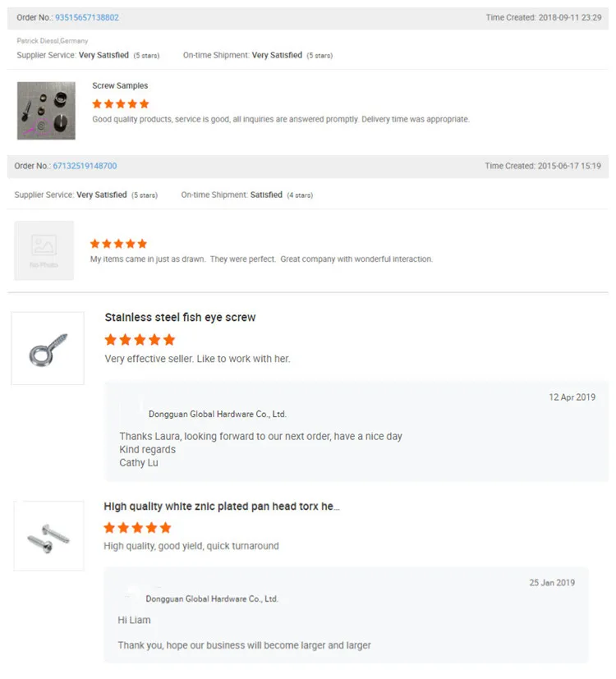Click 'High quality, good yield' review text
This screenshot has width=616, height=679.
coord(191,546)
